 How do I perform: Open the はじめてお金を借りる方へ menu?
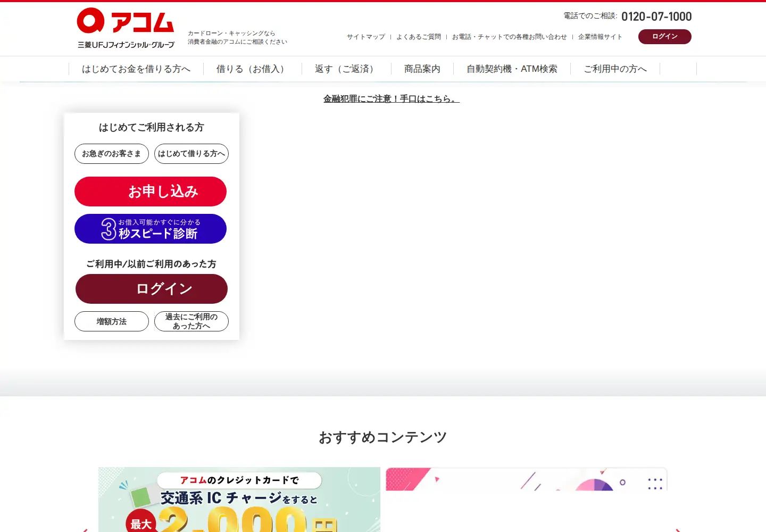136,69
